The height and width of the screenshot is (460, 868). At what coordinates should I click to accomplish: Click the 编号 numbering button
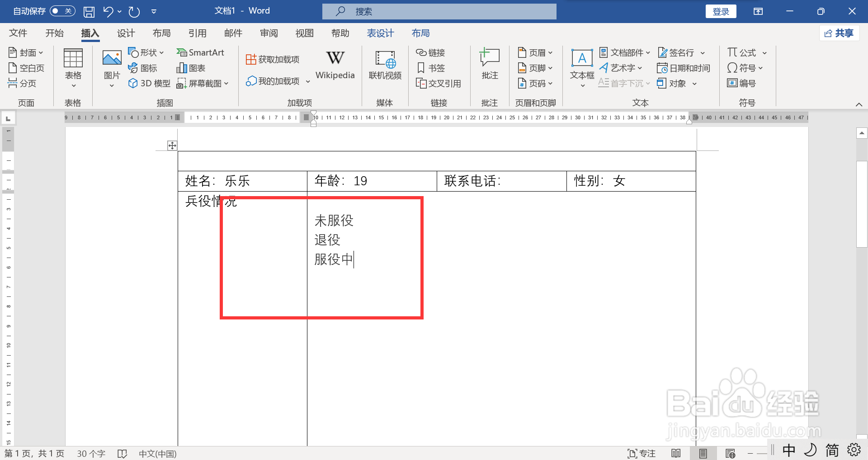click(741, 83)
